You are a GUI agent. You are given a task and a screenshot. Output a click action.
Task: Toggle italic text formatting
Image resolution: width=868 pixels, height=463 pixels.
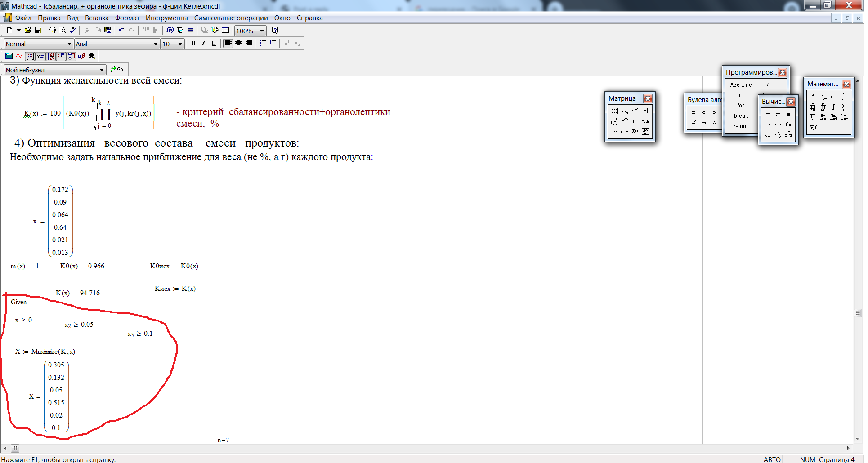[203, 43]
